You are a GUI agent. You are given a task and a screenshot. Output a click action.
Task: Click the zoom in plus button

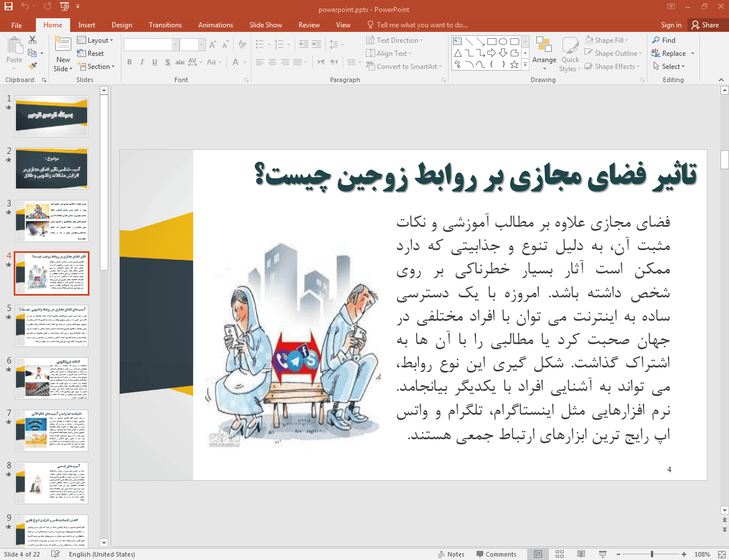click(x=683, y=554)
